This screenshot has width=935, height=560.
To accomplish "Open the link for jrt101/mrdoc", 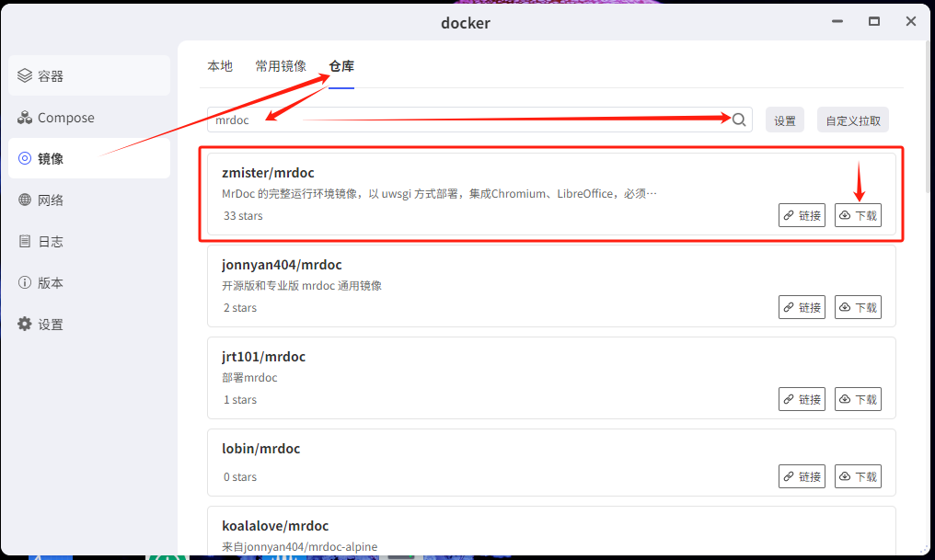I will pos(802,399).
